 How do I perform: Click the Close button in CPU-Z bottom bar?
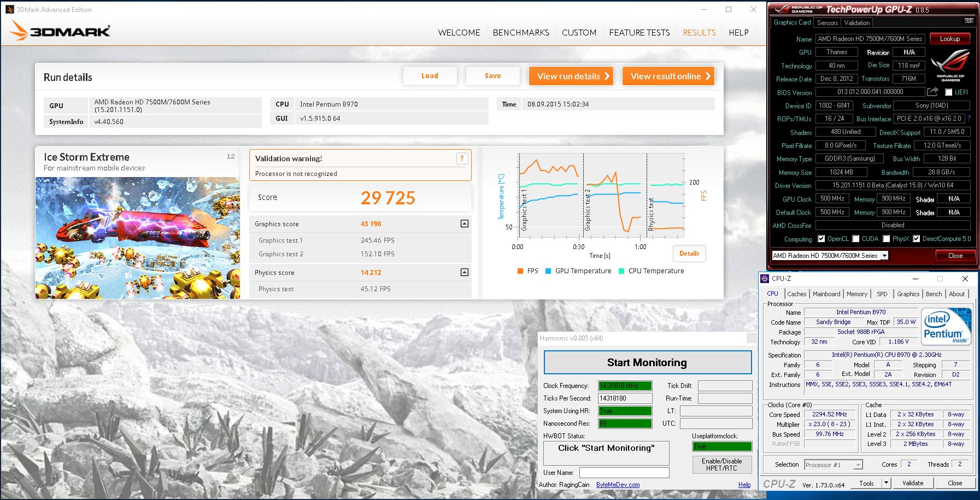(954, 483)
